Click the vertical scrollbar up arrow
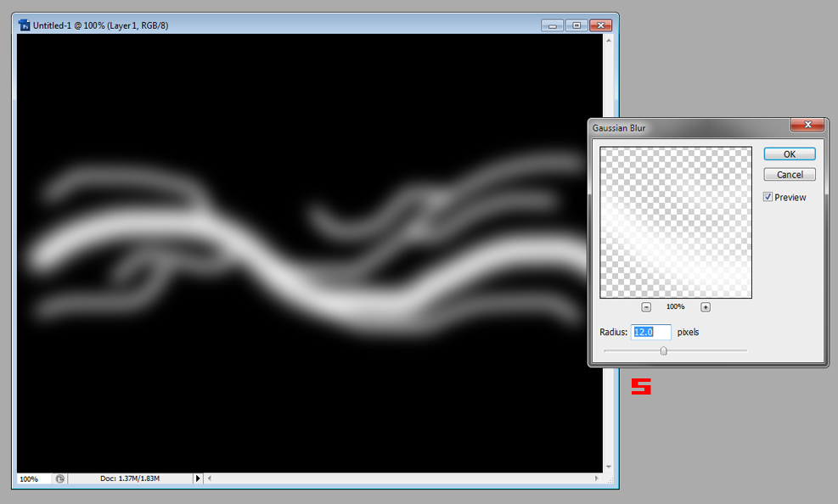The image size is (838, 504). [609, 40]
